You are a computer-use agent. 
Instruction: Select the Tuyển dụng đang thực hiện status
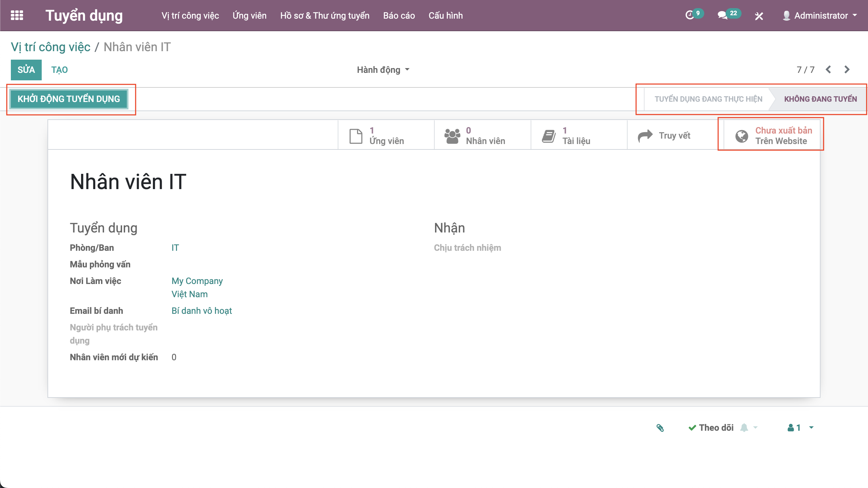click(x=708, y=99)
